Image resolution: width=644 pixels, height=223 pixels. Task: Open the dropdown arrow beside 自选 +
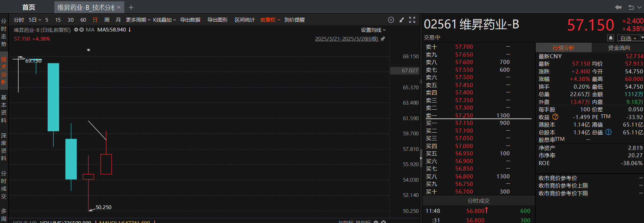point(642,38)
